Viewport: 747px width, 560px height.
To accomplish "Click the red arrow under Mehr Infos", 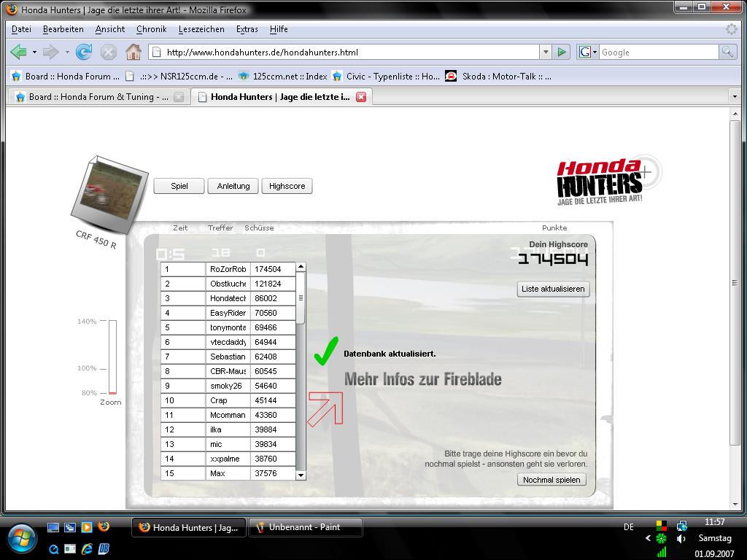I will pyautogui.click(x=325, y=409).
